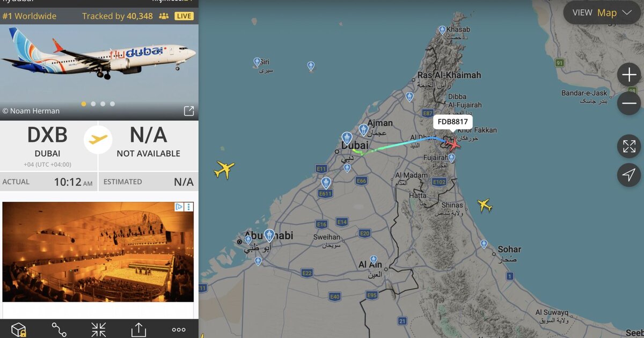
Task: Enter fullscreen map with expand arrows
Action: click(629, 146)
